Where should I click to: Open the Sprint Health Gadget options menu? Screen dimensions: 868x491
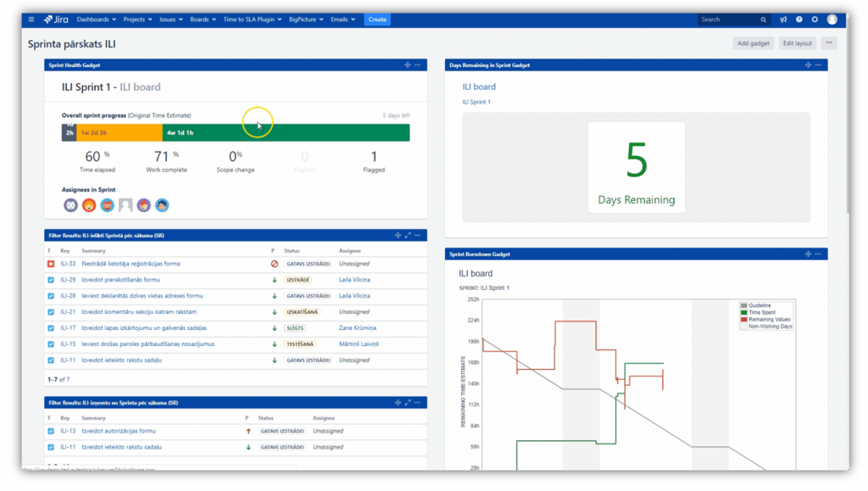click(x=417, y=64)
